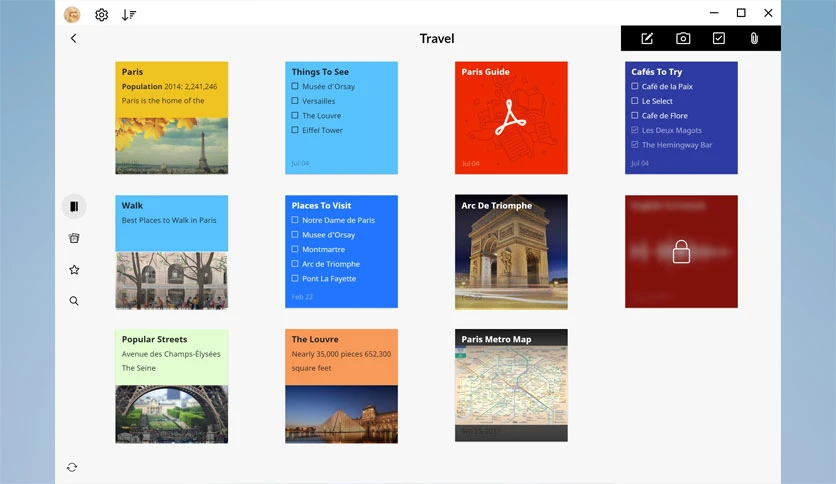Check the Versailles checkbox
This screenshot has width=836, height=484.
pos(295,101)
